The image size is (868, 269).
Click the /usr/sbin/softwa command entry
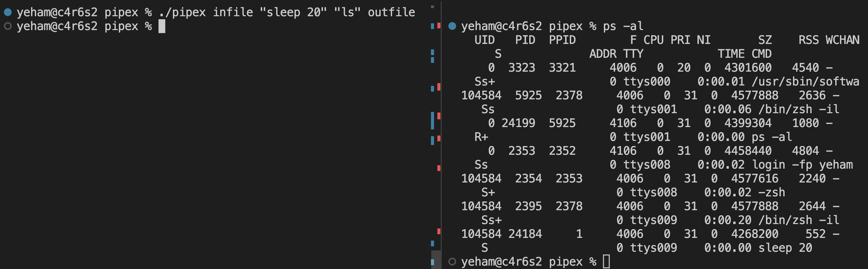(806, 82)
